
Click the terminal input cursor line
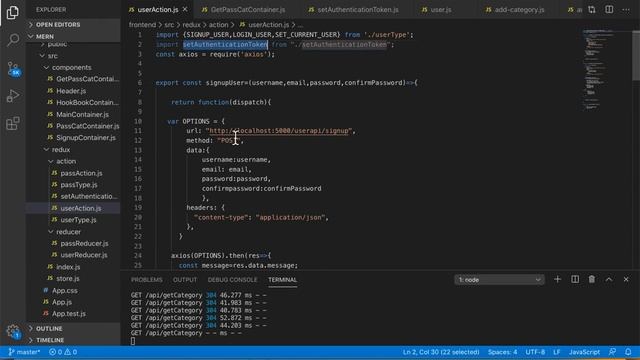click(x=133, y=341)
